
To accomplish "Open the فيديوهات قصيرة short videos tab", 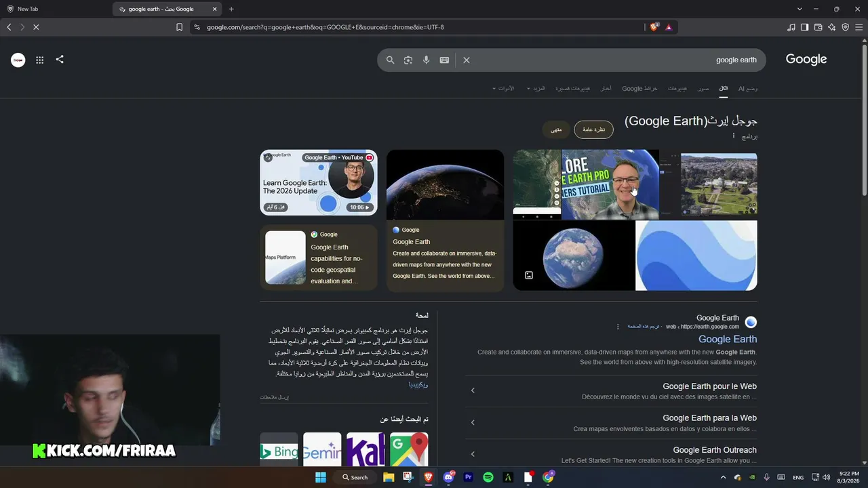I will [573, 89].
